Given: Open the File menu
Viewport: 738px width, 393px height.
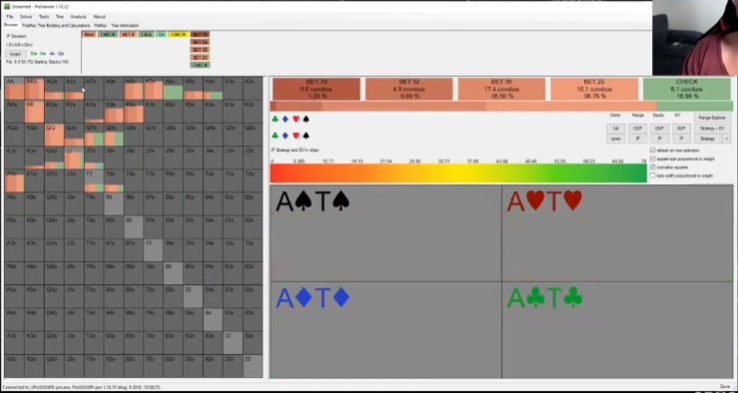Looking at the screenshot, I should coord(9,16).
